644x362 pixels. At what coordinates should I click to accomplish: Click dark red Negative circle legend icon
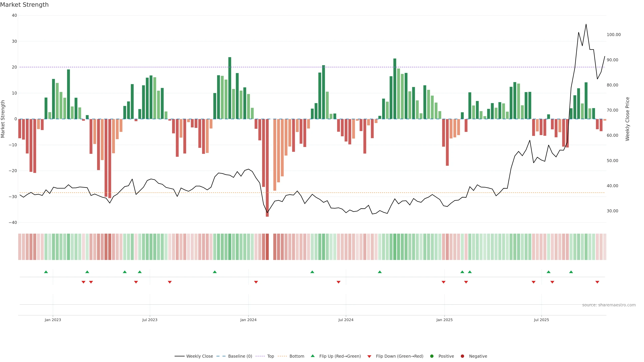[x=462, y=356]
